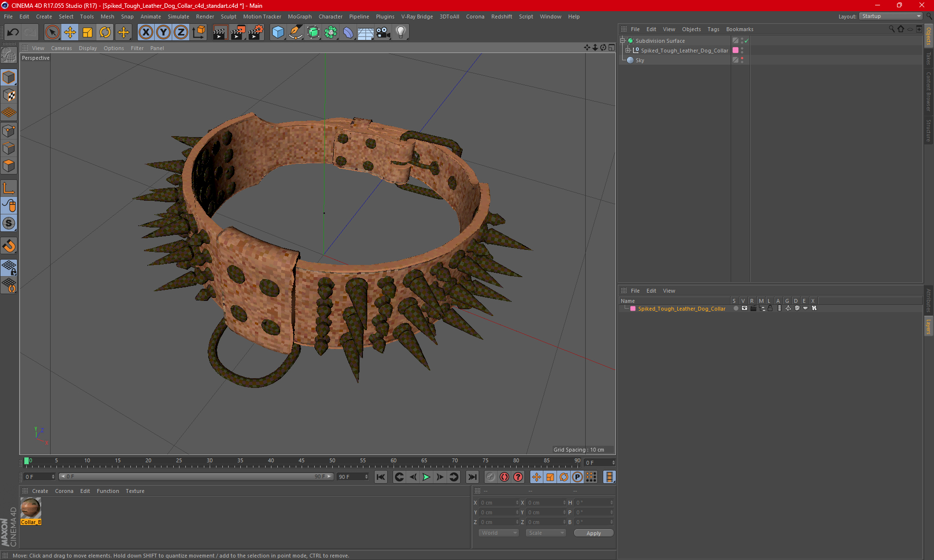Open the spline Pen tool
934x560 pixels.
(295, 33)
